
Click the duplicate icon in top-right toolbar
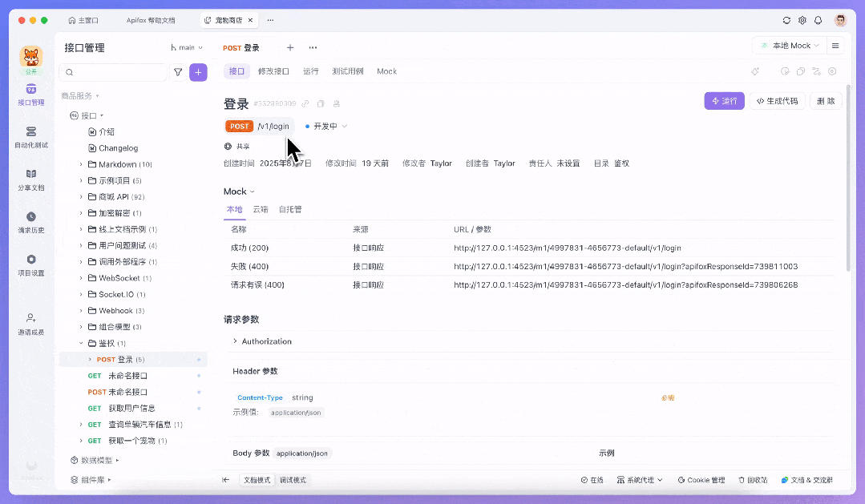pos(801,71)
